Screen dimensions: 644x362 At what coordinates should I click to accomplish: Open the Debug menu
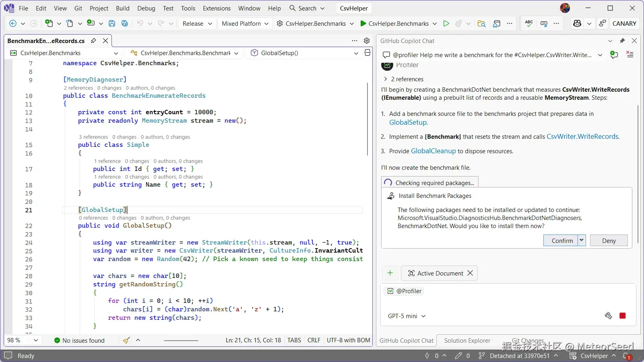[146, 8]
